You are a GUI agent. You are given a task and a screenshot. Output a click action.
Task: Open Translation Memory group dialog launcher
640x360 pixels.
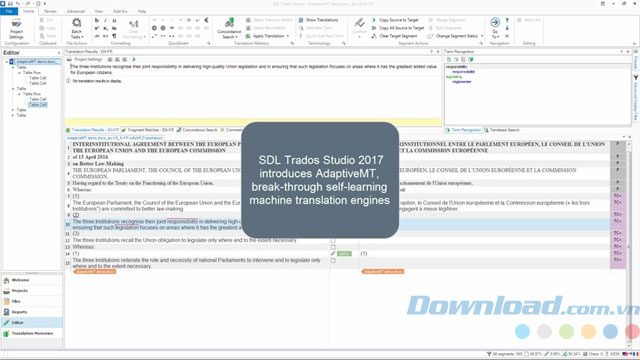point(292,43)
